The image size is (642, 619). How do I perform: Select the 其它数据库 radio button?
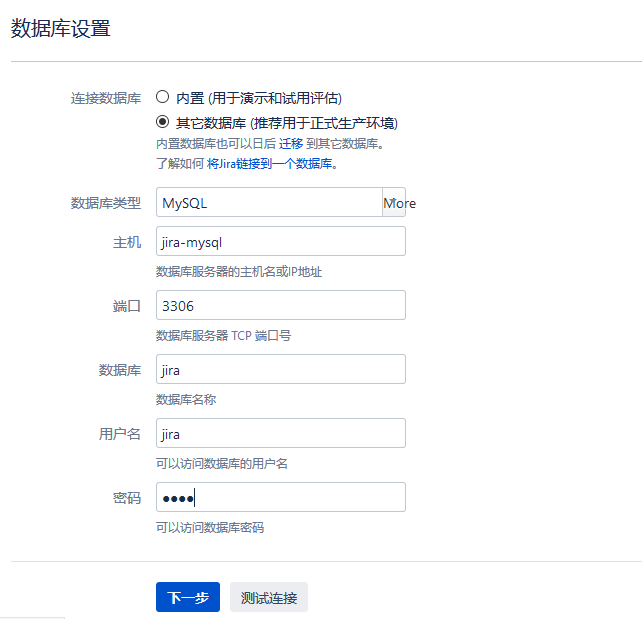(163, 122)
